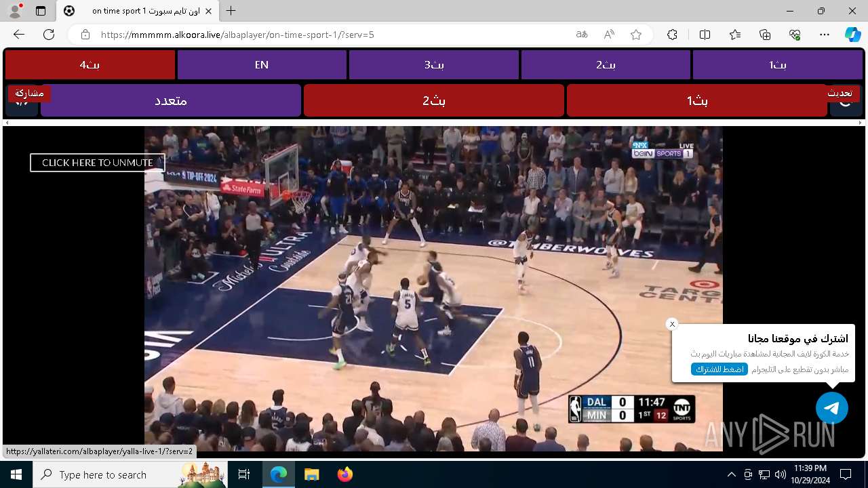868x488 pixels.
Task: Click the تحديث refresh label
Action: (x=840, y=93)
